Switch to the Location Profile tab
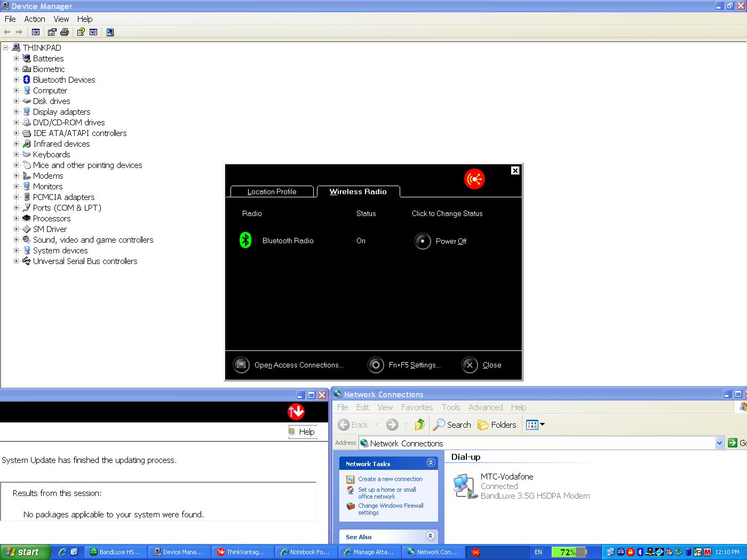 [x=272, y=191]
